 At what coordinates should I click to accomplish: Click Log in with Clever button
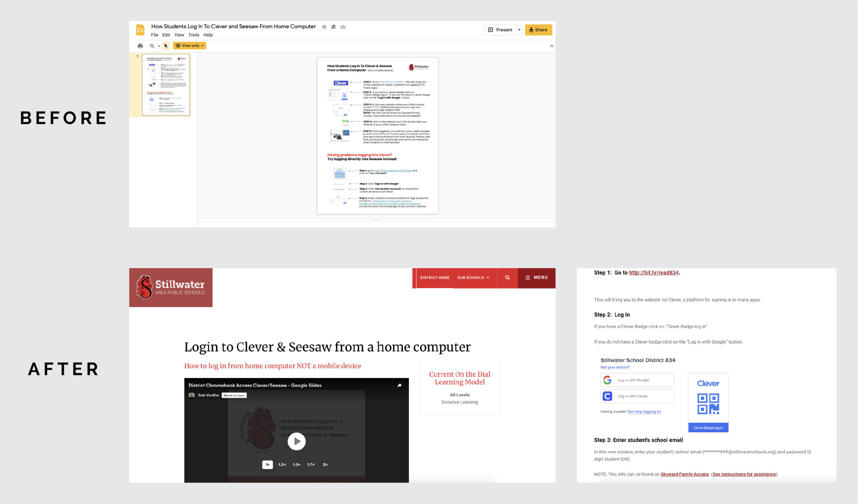pos(637,396)
